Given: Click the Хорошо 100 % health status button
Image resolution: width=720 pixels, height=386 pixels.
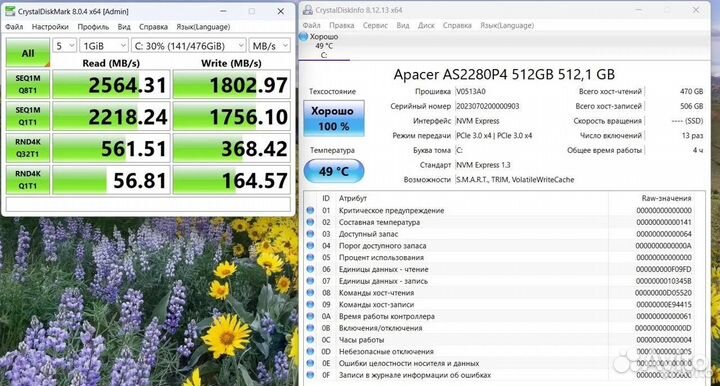Looking at the screenshot, I should click(x=334, y=118).
